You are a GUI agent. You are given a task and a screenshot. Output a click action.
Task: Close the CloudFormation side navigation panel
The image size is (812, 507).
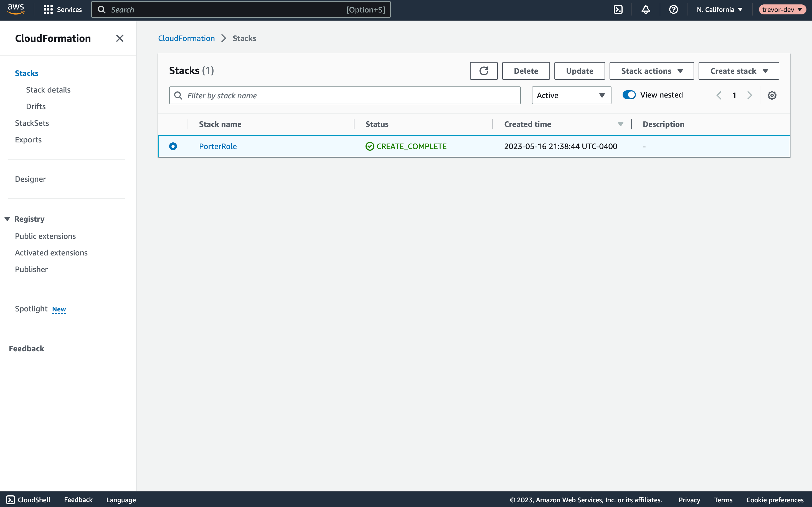pyautogui.click(x=120, y=38)
